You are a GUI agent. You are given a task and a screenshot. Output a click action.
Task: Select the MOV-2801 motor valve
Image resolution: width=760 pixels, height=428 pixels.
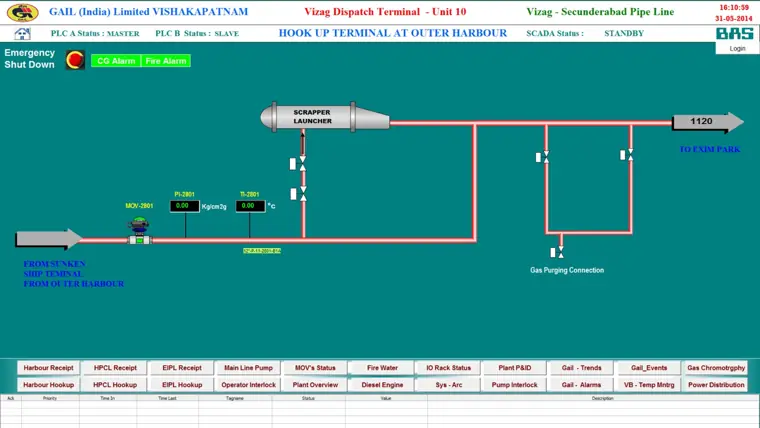pos(140,232)
